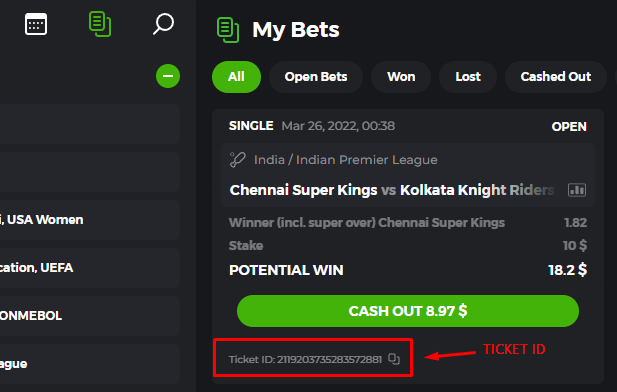Click CASH OUT 8.97 $ button
The height and width of the screenshot is (392, 617).
[408, 311]
